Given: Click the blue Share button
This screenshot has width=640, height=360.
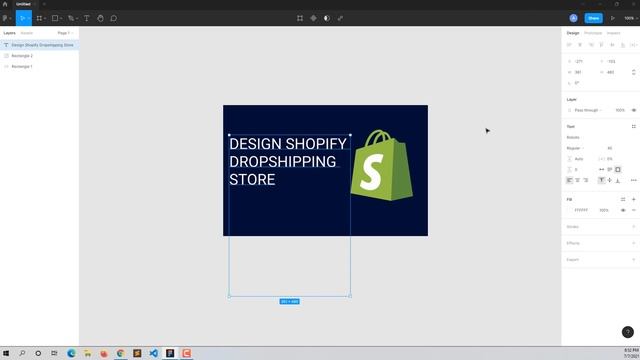Looking at the screenshot, I should tap(593, 18).
